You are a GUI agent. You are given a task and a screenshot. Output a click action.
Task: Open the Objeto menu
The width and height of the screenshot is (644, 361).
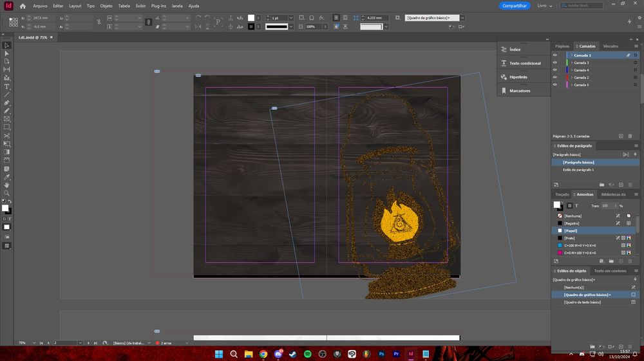pyautogui.click(x=106, y=6)
